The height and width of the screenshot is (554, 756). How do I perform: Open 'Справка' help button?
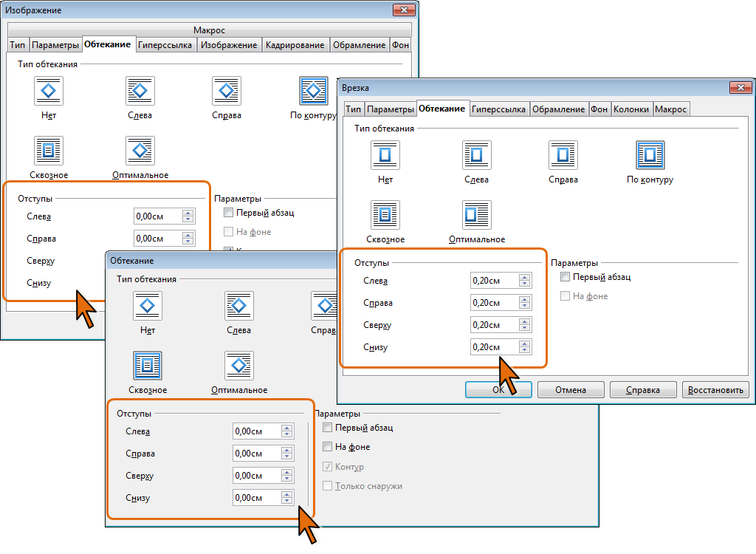(x=643, y=389)
